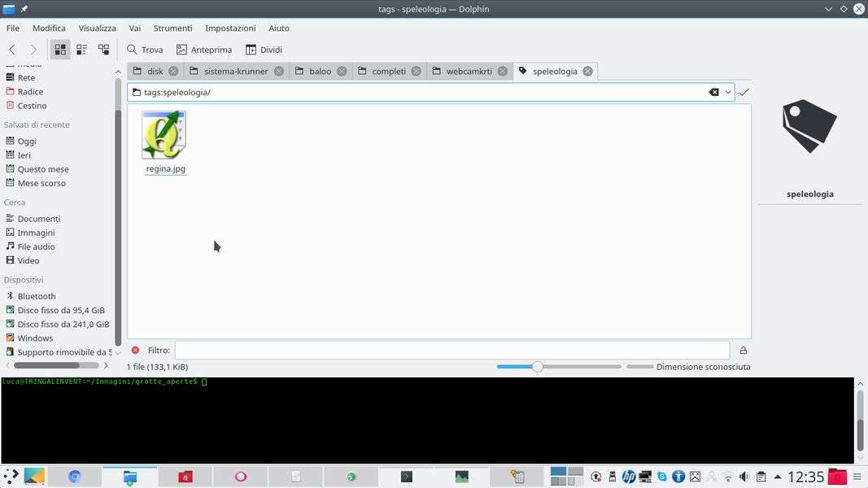
Task: Open the volume control tray icon
Action: click(744, 477)
